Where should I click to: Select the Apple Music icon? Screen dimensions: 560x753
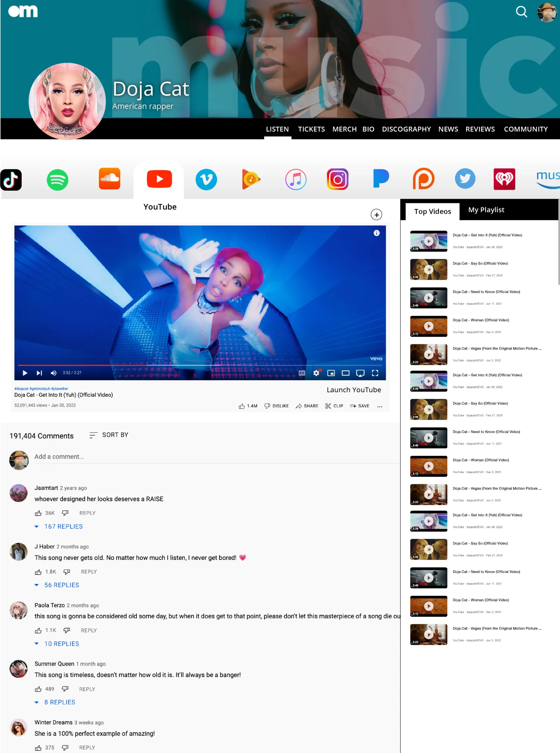coord(296,179)
